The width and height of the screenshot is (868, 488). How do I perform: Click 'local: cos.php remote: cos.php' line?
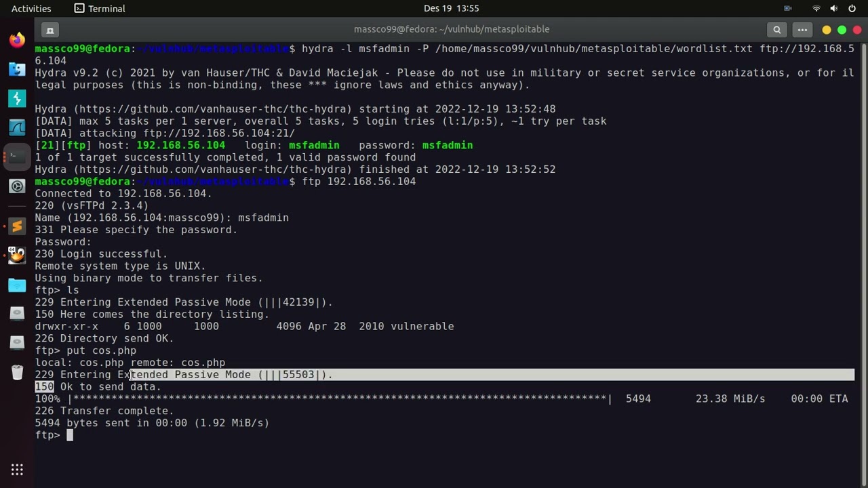[130, 363]
